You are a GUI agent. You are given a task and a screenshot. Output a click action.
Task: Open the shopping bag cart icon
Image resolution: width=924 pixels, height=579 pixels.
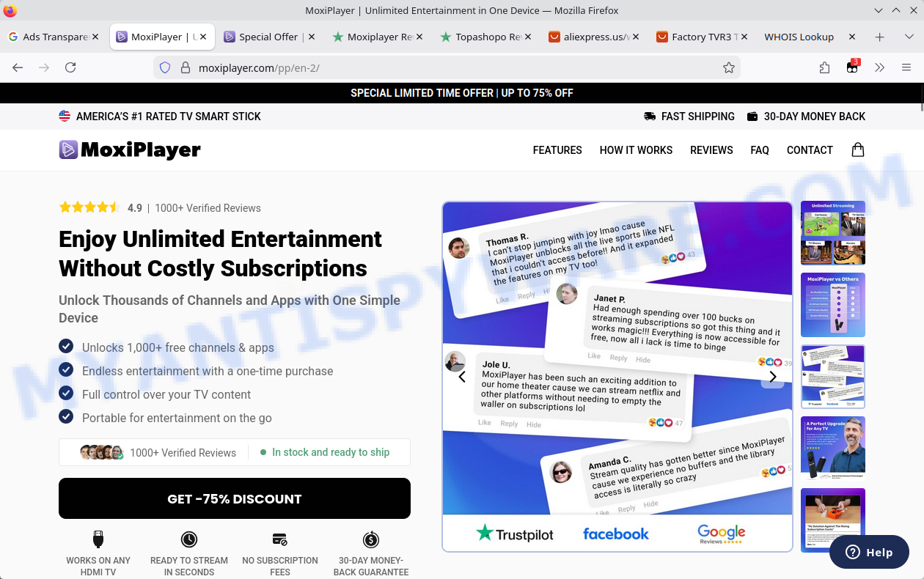[x=858, y=150]
